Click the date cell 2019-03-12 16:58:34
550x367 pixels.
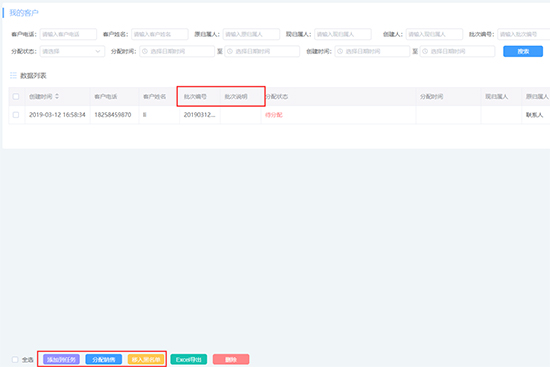click(x=57, y=115)
